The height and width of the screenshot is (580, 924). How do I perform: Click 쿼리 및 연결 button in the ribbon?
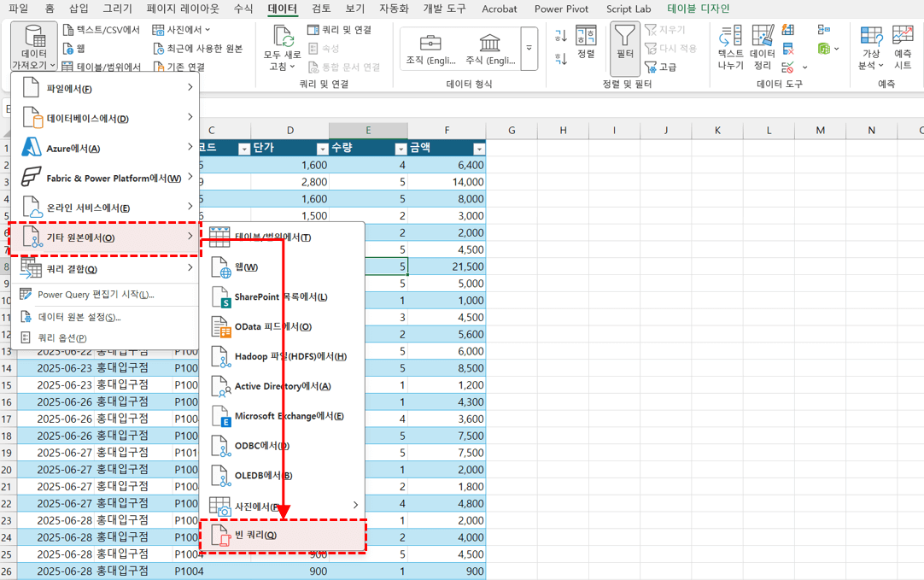pyautogui.click(x=339, y=30)
